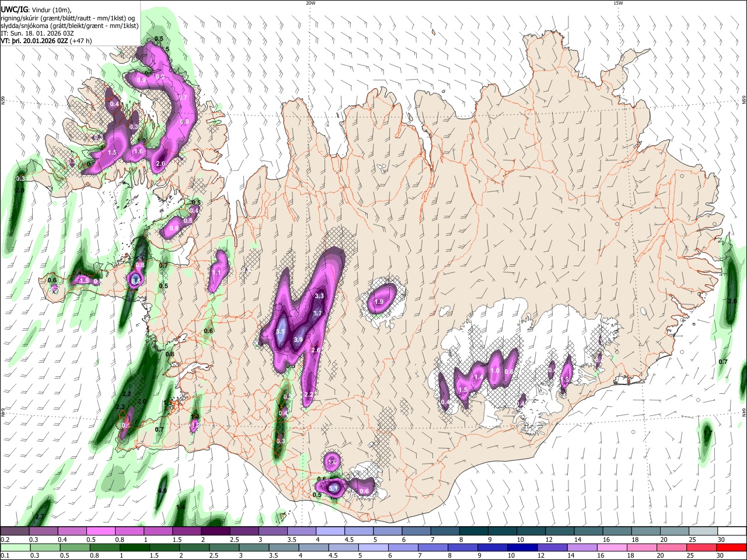Select the 5.1 value near the south coast
This screenshot has width=747, height=560.
point(334,488)
